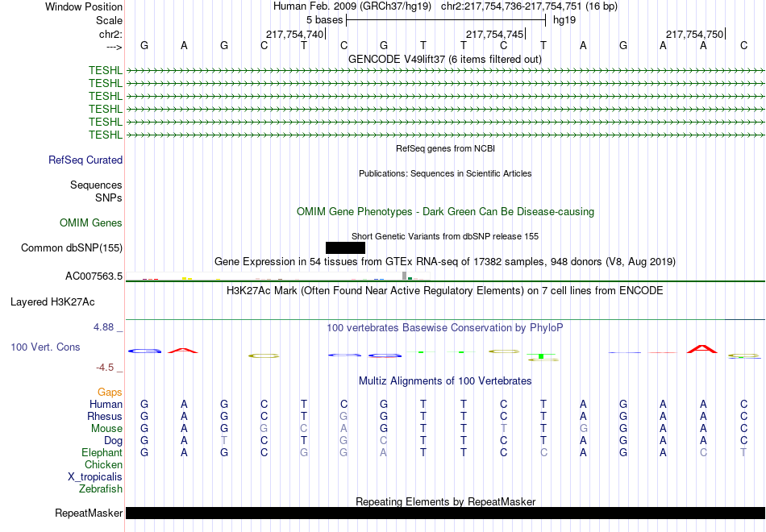Click Gene Expression in 54 tissues title

click(x=445, y=261)
